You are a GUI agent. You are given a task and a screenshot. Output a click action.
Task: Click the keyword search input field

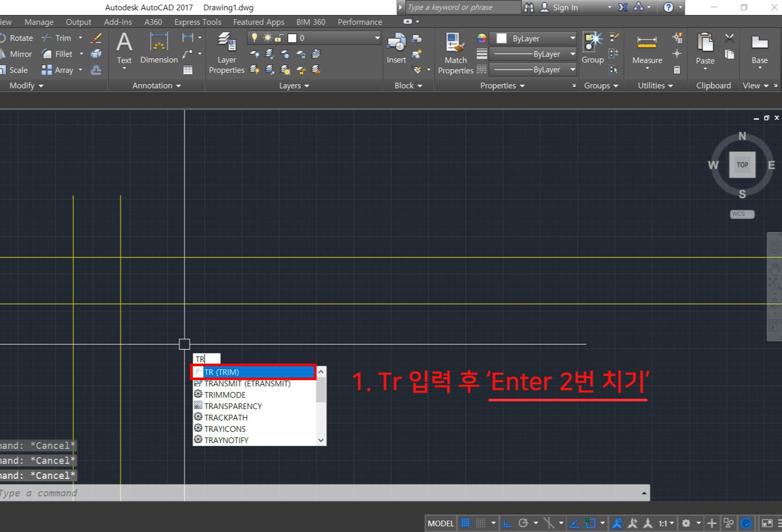(x=463, y=7)
